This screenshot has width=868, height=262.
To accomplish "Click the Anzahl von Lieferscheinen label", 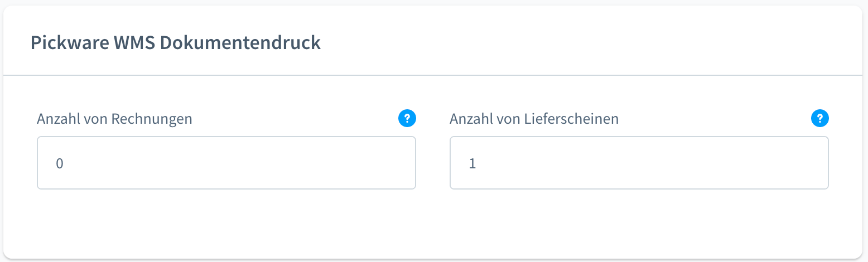I will tap(534, 119).
